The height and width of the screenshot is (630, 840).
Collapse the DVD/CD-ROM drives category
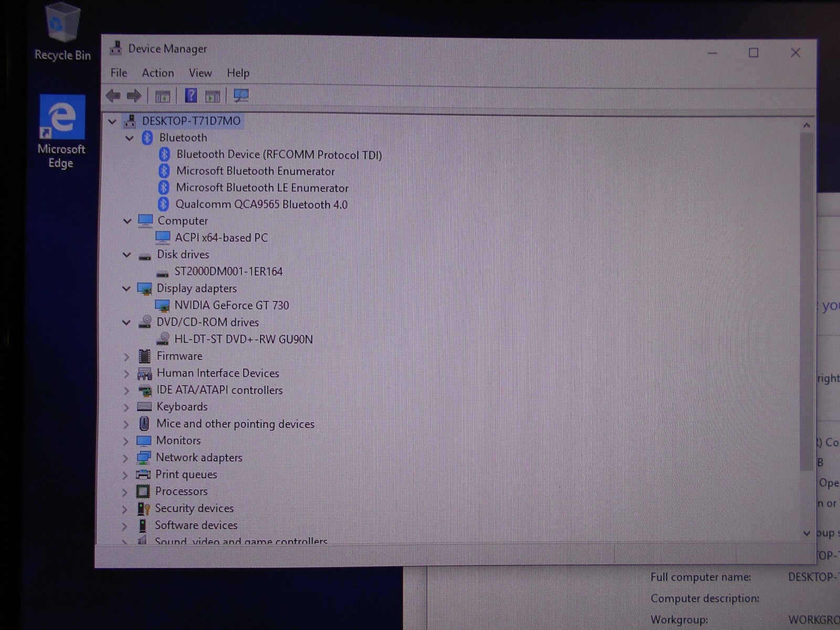coord(126,323)
